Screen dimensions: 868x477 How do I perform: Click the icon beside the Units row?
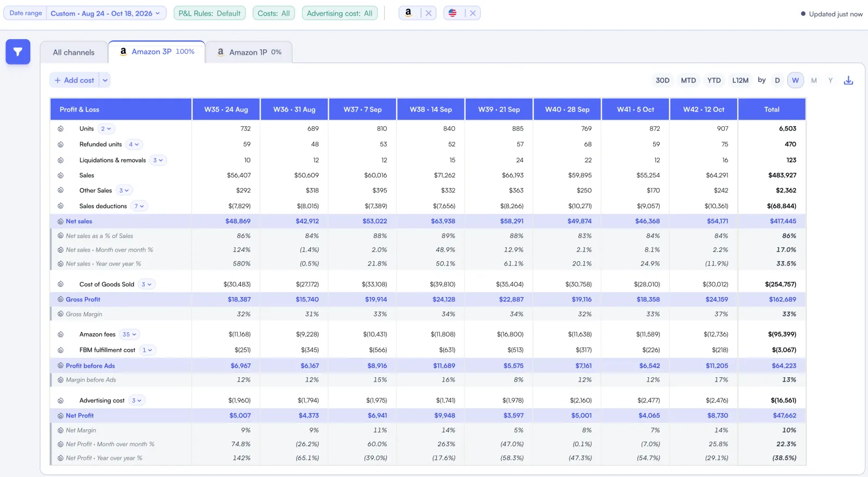pyautogui.click(x=61, y=129)
